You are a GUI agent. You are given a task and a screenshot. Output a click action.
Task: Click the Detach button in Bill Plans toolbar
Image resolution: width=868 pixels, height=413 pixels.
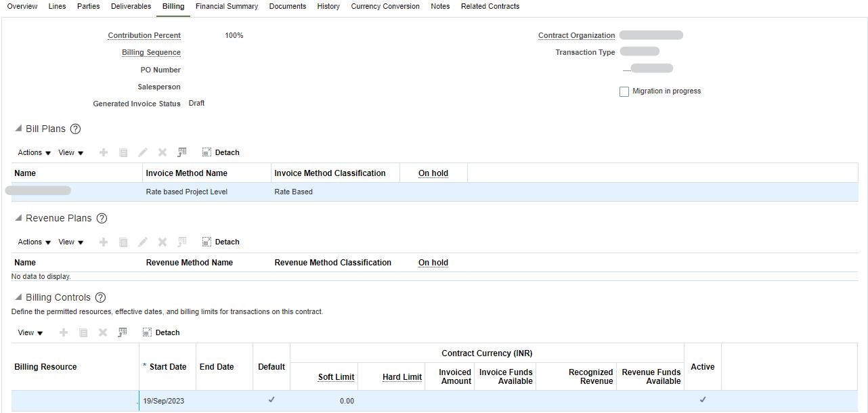coord(220,152)
